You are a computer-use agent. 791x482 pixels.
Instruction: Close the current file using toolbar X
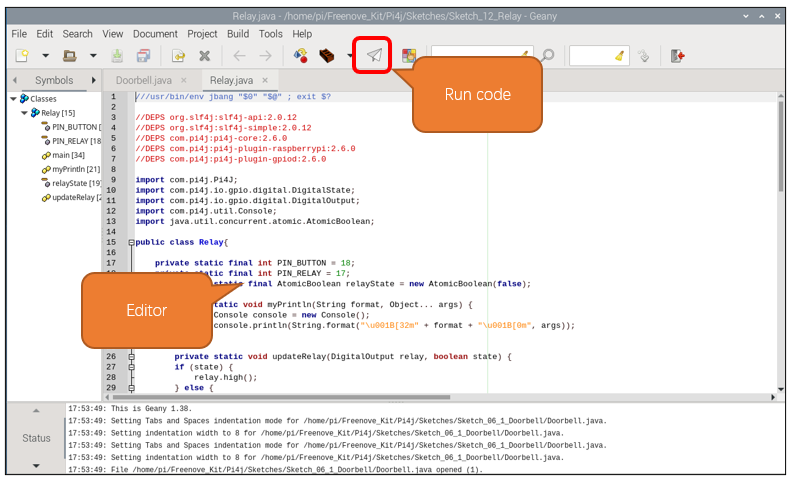[x=204, y=56]
